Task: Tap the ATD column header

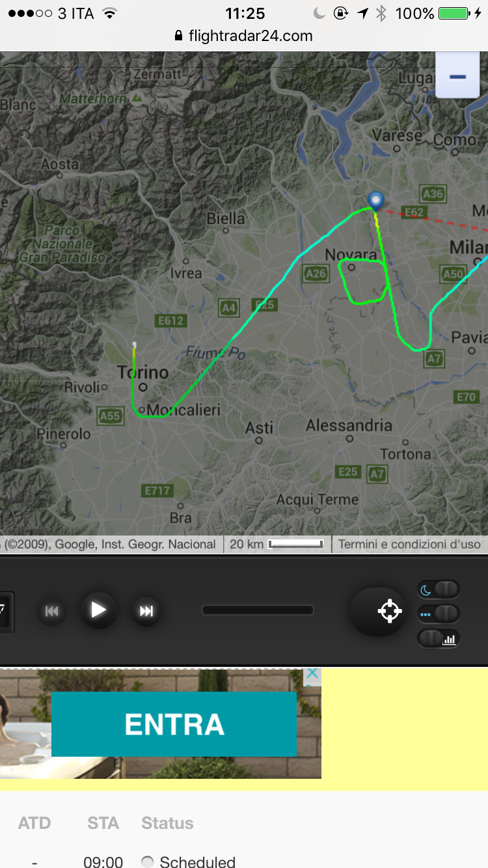Action: 34,823
